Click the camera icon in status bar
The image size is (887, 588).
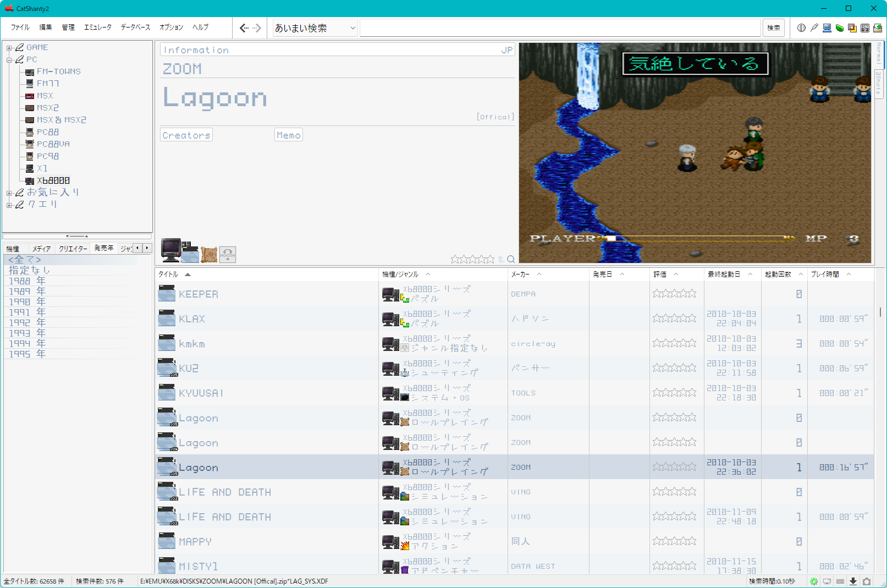point(867,581)
